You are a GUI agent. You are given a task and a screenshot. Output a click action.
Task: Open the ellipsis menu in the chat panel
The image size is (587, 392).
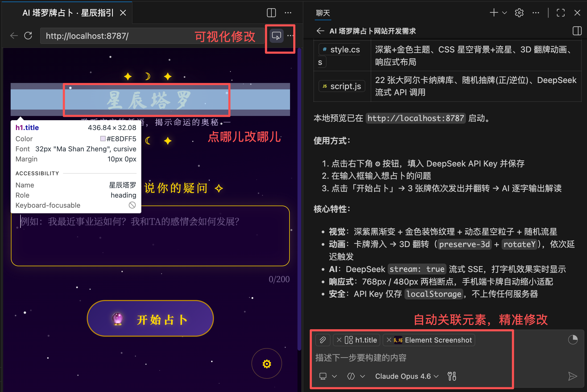point(535,13)
